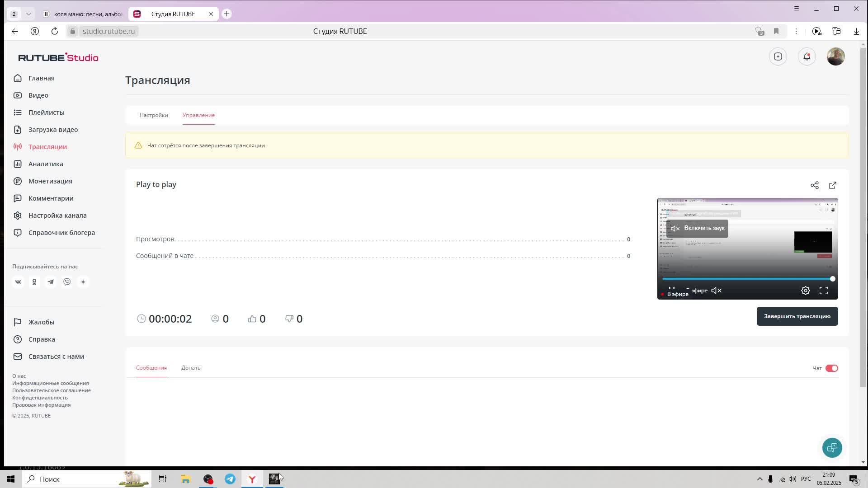The height and width of the screenshot is (488, 868).
Task: Click the support chat floating button
Action: pyautogui.click(x=832, y=448)
